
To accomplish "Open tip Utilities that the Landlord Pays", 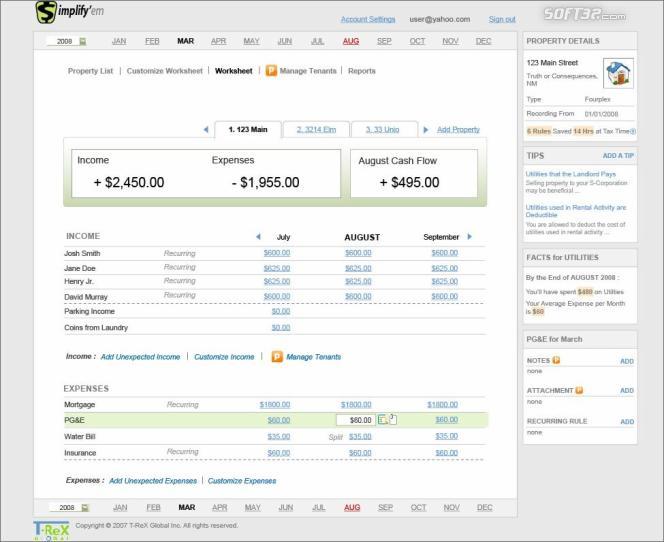I will tap(570, 174).
